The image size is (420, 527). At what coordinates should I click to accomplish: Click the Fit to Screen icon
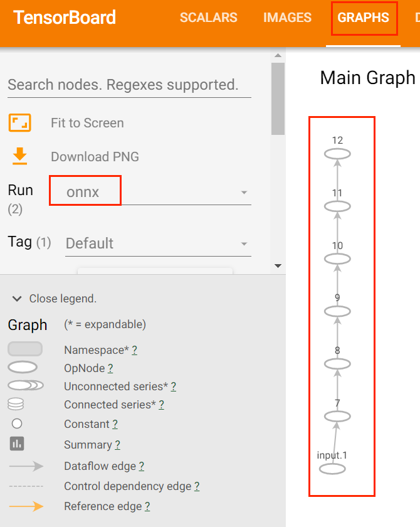point(20,122)
